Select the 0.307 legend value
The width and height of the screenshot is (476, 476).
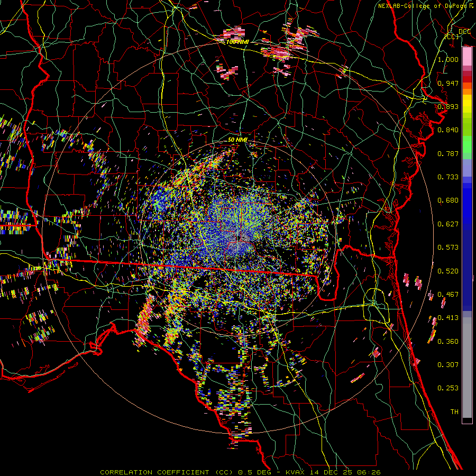click(448, 365)
